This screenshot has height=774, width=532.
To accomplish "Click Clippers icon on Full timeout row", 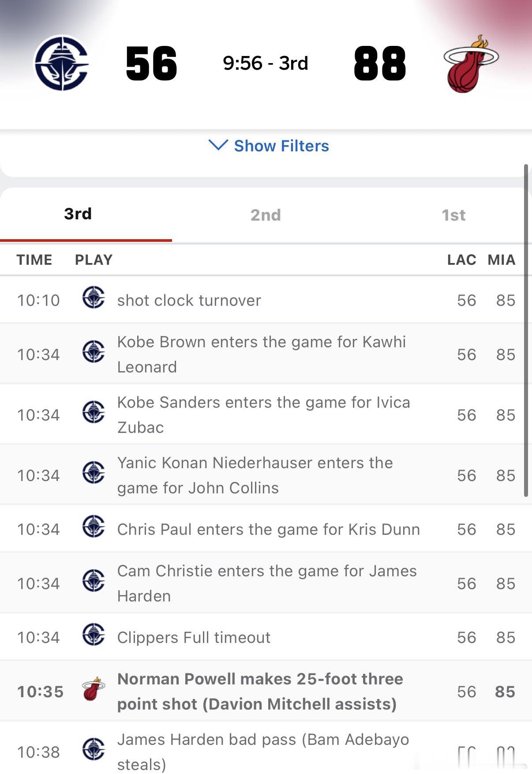I will click(x=94, y=634).
